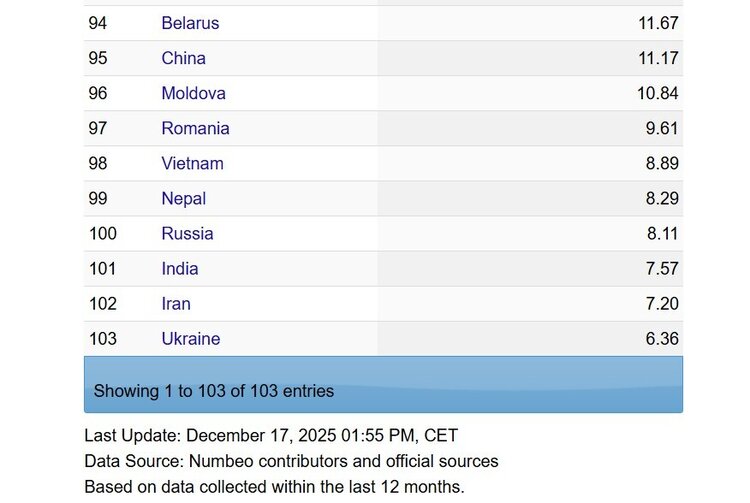Open the Nepal link
750x503 pixels.
(183, 198)
